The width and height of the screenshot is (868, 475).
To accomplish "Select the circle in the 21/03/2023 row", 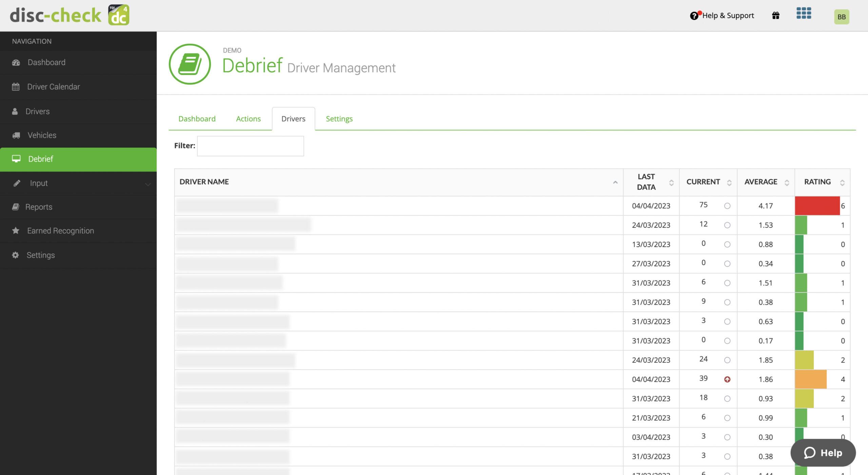I will (x=727, y=418).
